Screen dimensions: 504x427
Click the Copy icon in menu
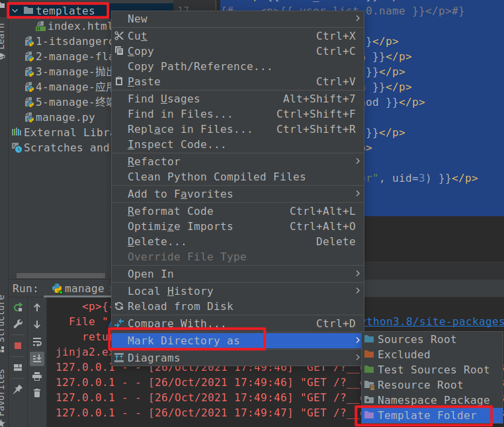119,51
